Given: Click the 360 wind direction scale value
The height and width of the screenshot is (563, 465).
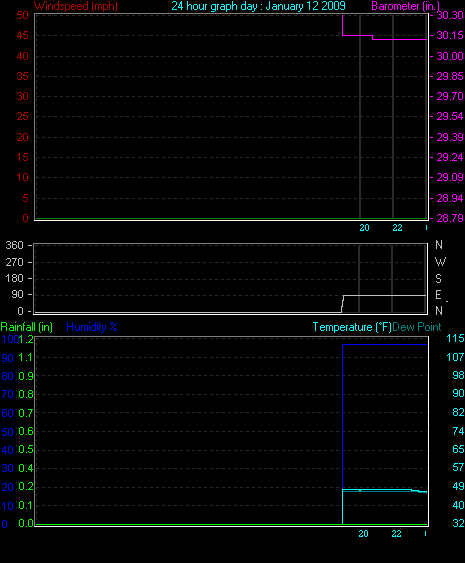Looking at the screenshot, I should 15,246.
